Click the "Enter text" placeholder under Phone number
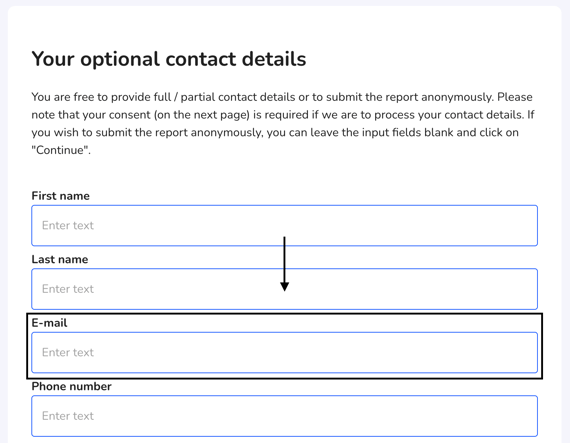Screen dimensions: 570x443 click(68, 416)
